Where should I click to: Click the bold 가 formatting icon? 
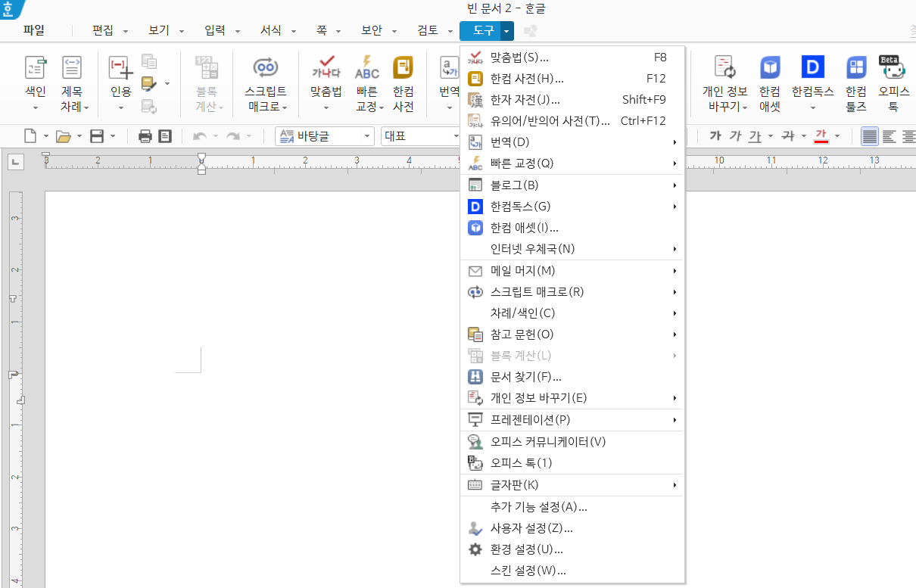pos(715,136)
